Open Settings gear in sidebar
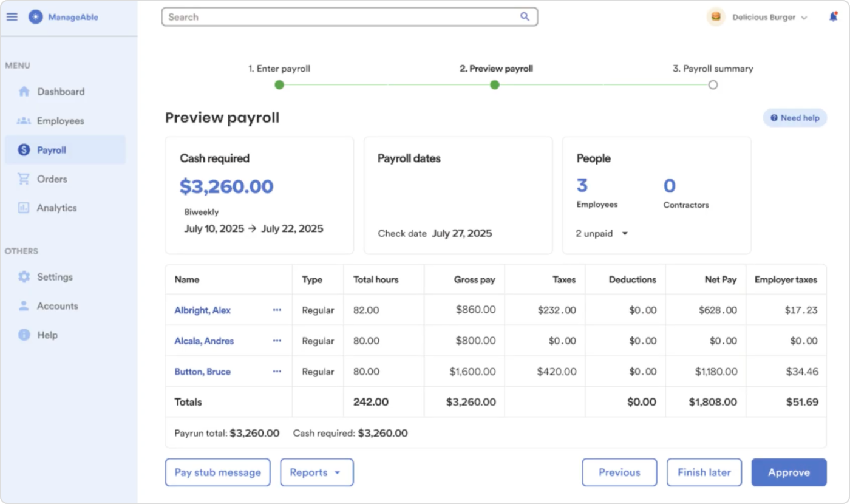This screenshot has width=850, height=504. point(24,277)
